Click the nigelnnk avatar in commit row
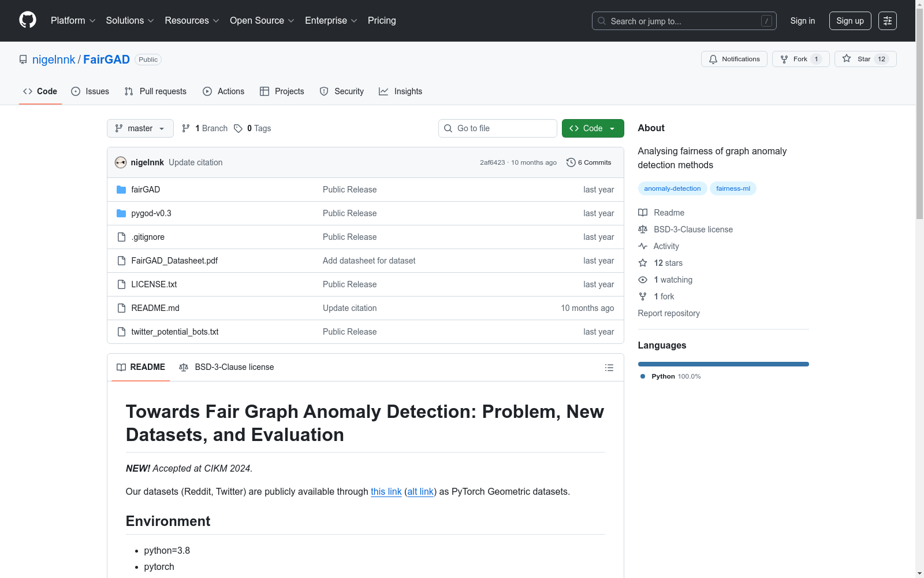 (121, 162)
